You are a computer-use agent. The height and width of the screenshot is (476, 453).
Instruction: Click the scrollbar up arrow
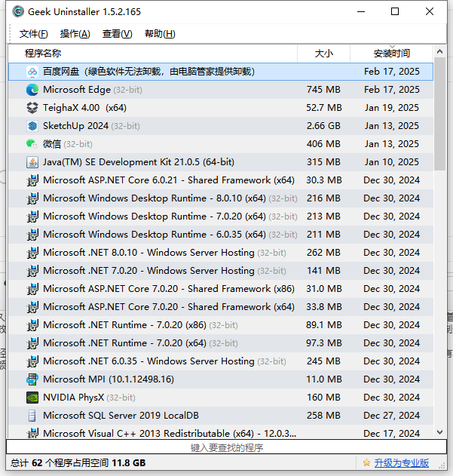click(x=439, y=51)
